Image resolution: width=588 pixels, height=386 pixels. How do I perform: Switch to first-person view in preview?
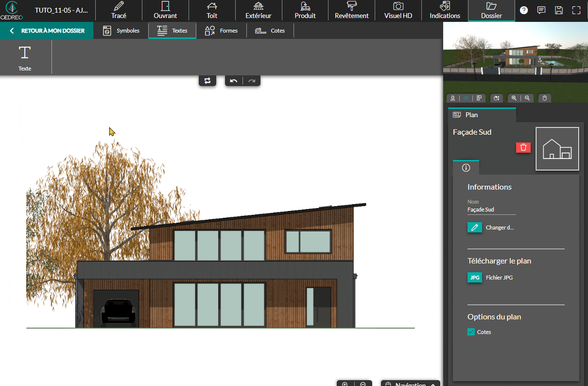(452, 98)
